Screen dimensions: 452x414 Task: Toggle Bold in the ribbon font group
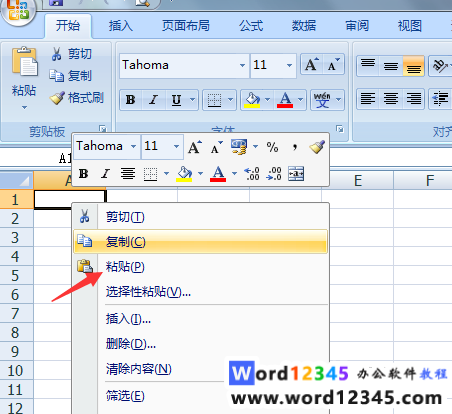coord(130,99)
